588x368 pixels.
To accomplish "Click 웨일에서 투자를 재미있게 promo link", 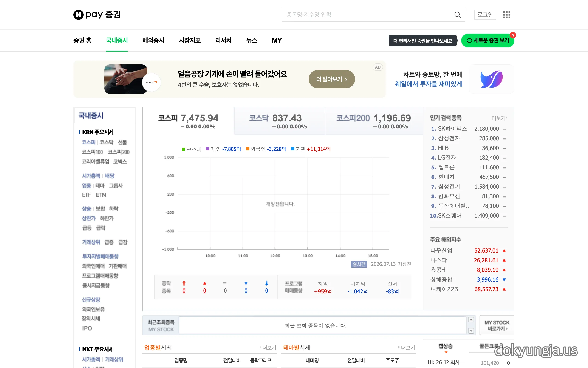I will [428, 84].
